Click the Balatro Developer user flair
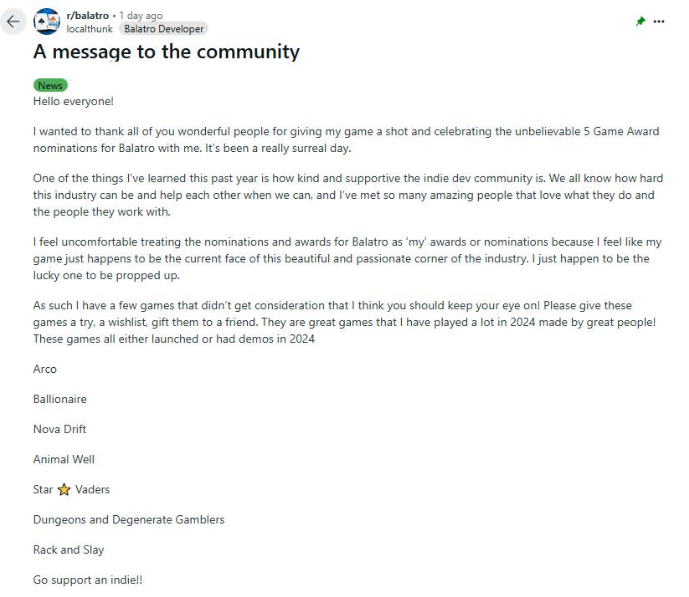Screen dimensions: 689x597 pyautogui.click(x=163, y=29)
